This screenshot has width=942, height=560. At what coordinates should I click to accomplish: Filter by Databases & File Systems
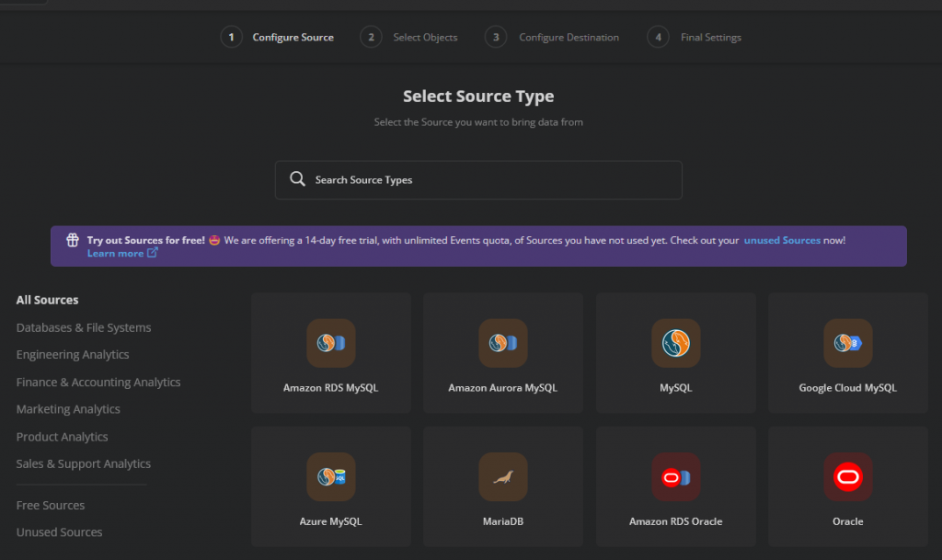(x=84, y=327)
